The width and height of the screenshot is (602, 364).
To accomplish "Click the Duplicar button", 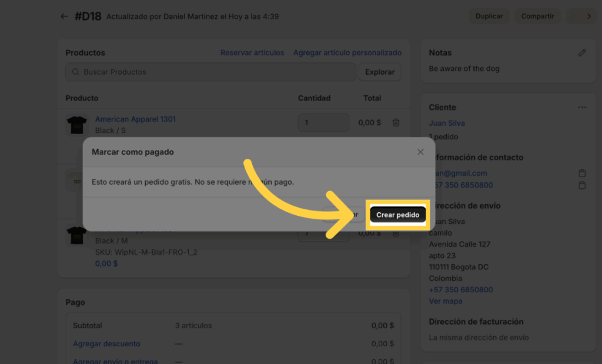I will [489, 16].
